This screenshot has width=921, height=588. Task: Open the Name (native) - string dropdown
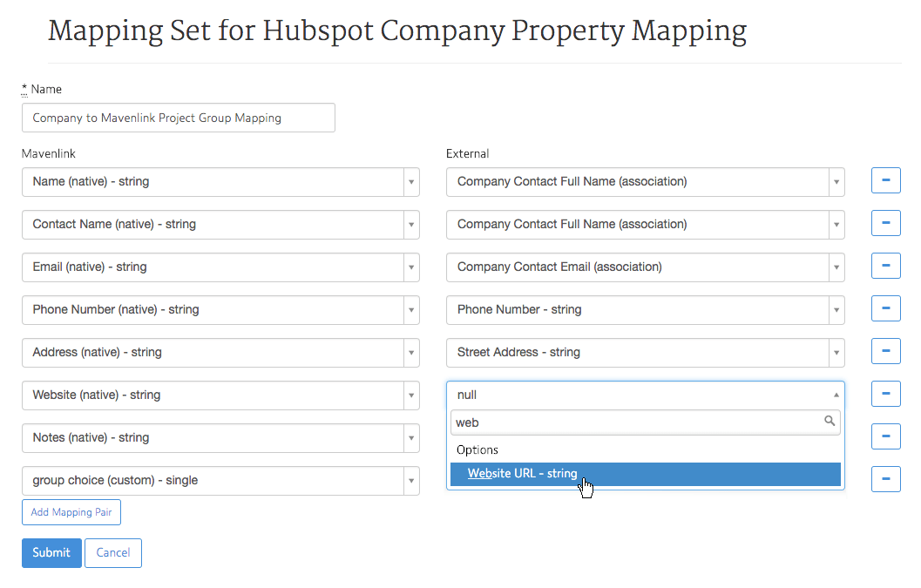220,182
